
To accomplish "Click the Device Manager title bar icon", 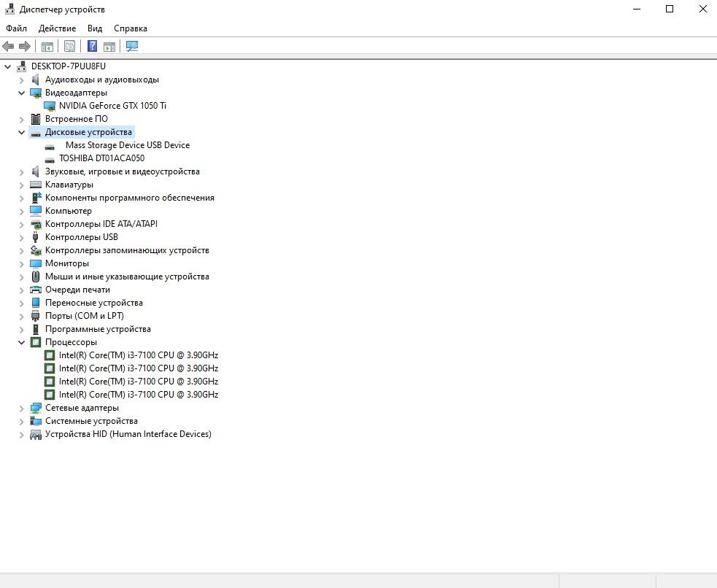I will coord(9,9).
